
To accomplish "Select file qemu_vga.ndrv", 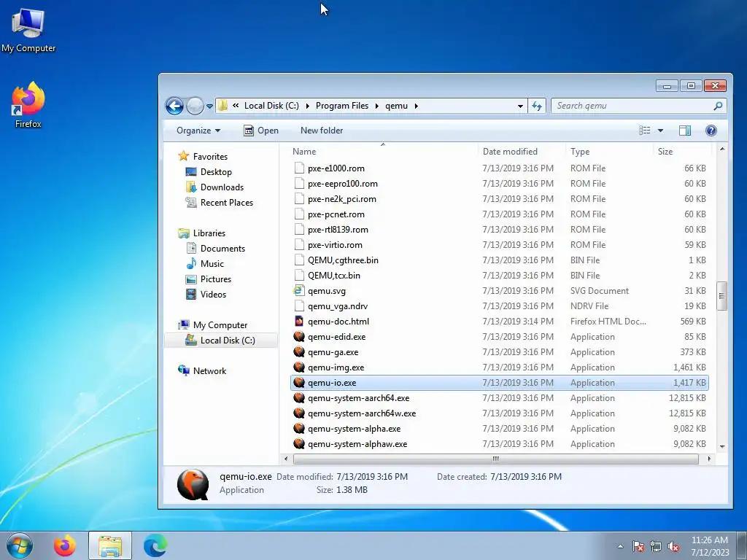I will click(499, 306).
